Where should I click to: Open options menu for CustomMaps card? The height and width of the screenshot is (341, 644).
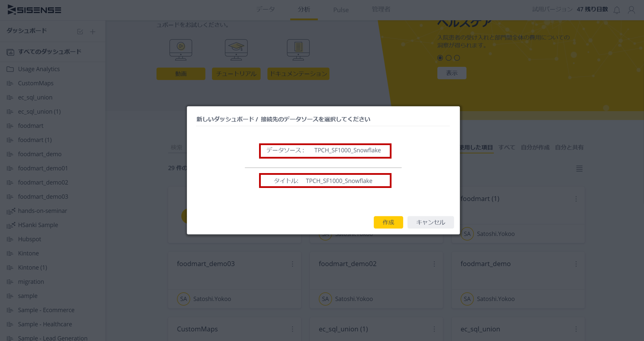pyautogui.click(x=293, y=329)
